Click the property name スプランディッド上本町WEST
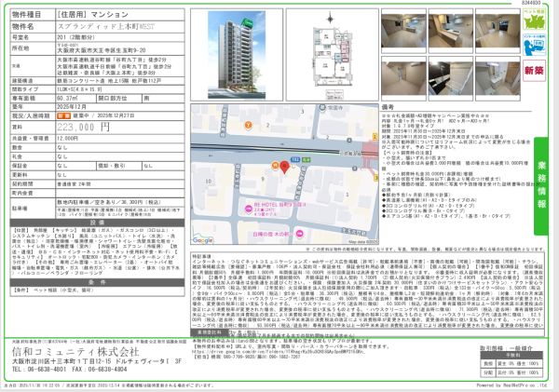Screen dimensions: 559x392 click(x=106, y=26)
